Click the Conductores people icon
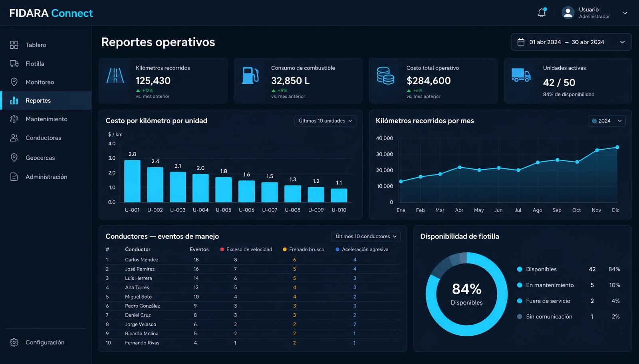Screen dimensions: 639x364 point(14,138)
